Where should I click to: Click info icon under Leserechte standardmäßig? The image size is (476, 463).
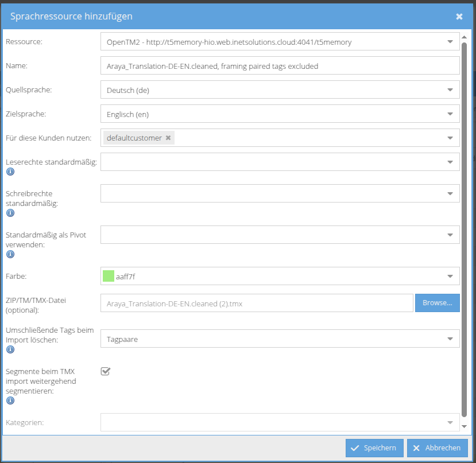(x=10, y=172)
